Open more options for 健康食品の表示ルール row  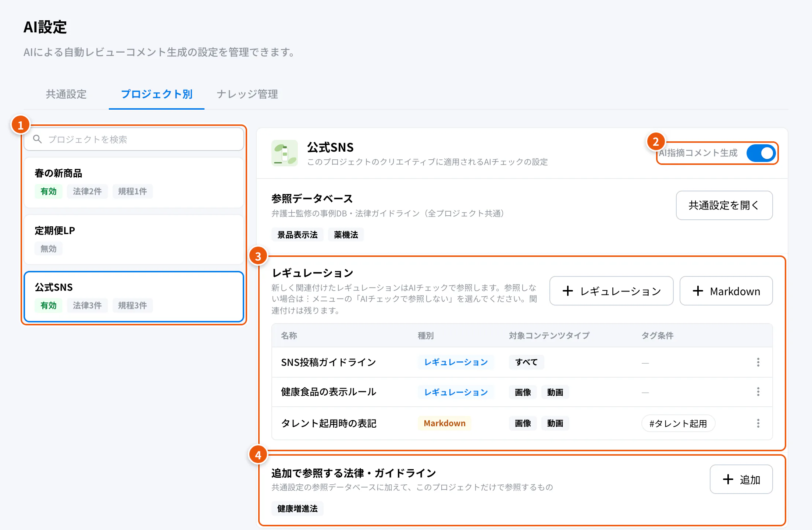758,392
